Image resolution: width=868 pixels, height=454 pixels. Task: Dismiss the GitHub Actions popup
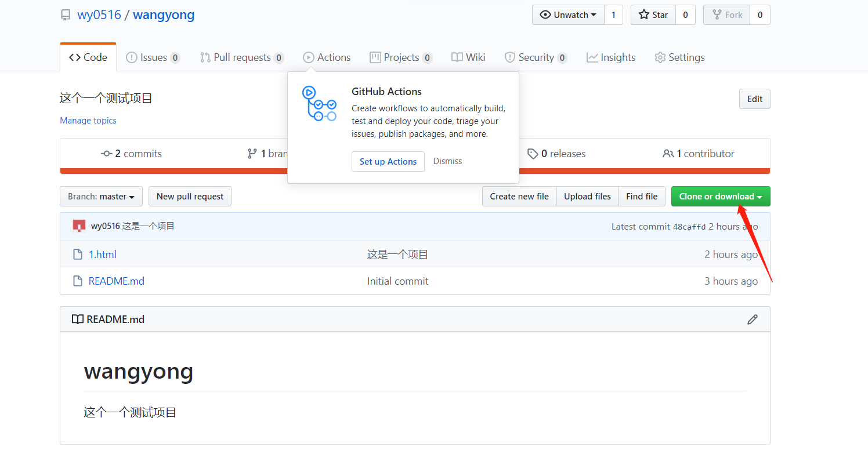448,161
